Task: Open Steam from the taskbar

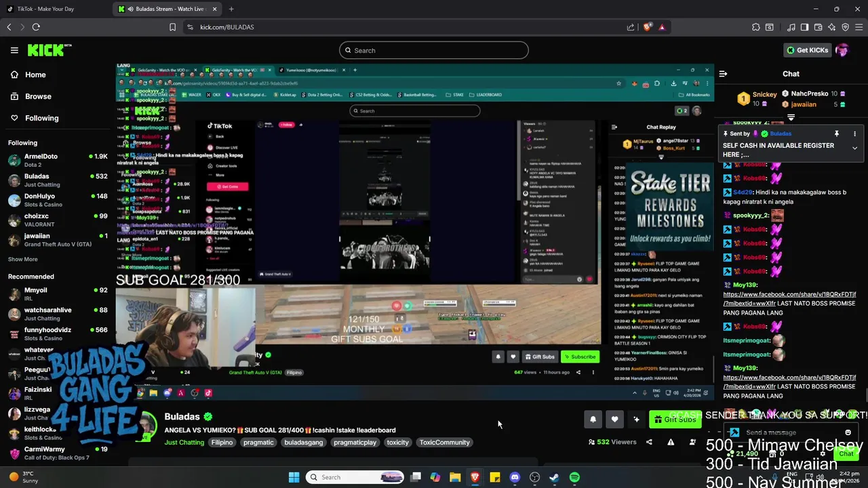Action: [554, 477]
